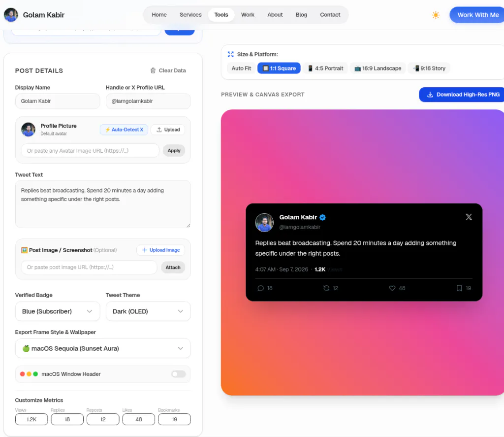Click Apply avatar URL button
Image resolution: width=504 pixels, height=437 pixels.
point(174,151)
